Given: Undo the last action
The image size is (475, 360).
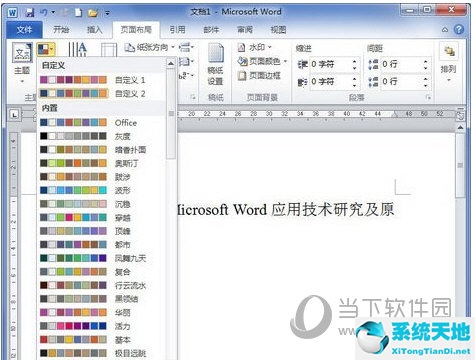Looking at the screenshot, I should [44, 13].
